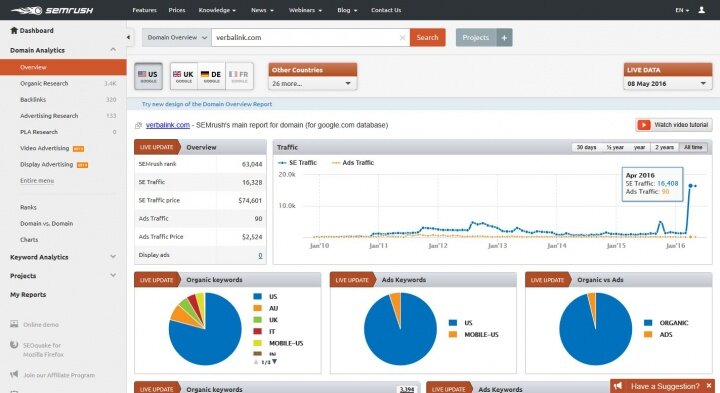Click the external link icon beside verbalink.com
The image size is (720, 393).
pyautogui.click(x=138, y=125)
